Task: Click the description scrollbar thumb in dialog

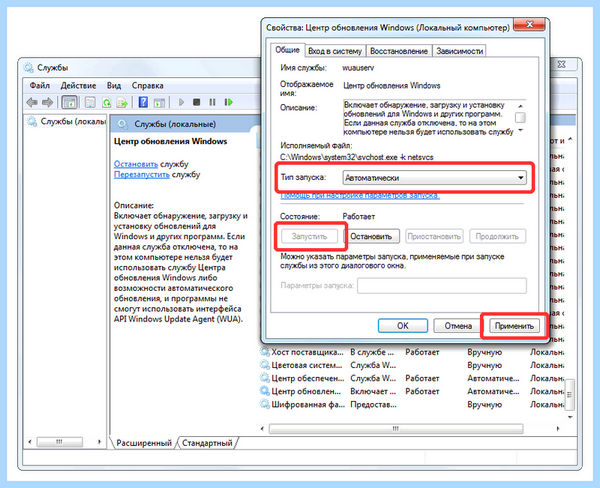Action: 520,118
